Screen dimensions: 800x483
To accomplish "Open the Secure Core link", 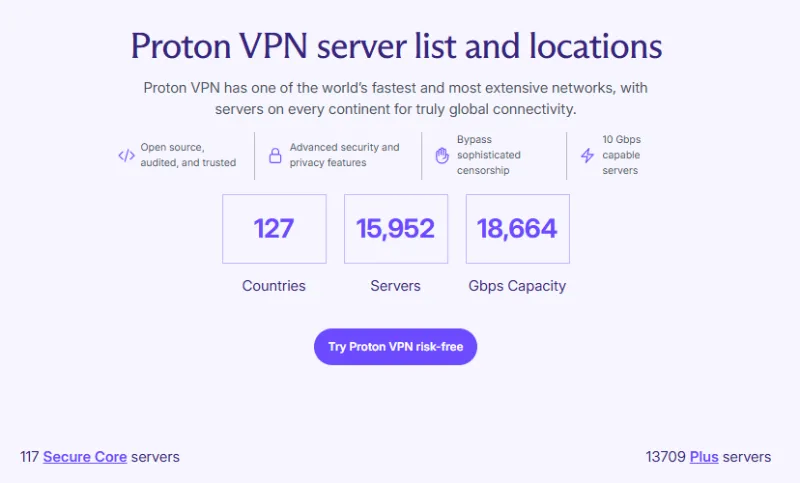I will point(84,457).
